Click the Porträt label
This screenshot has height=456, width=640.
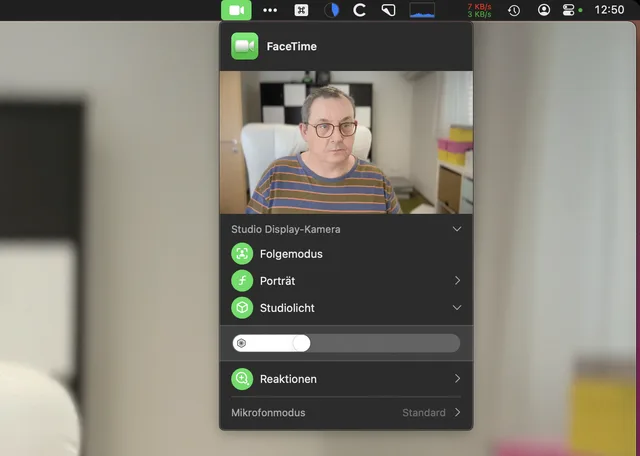coord(278,281)
